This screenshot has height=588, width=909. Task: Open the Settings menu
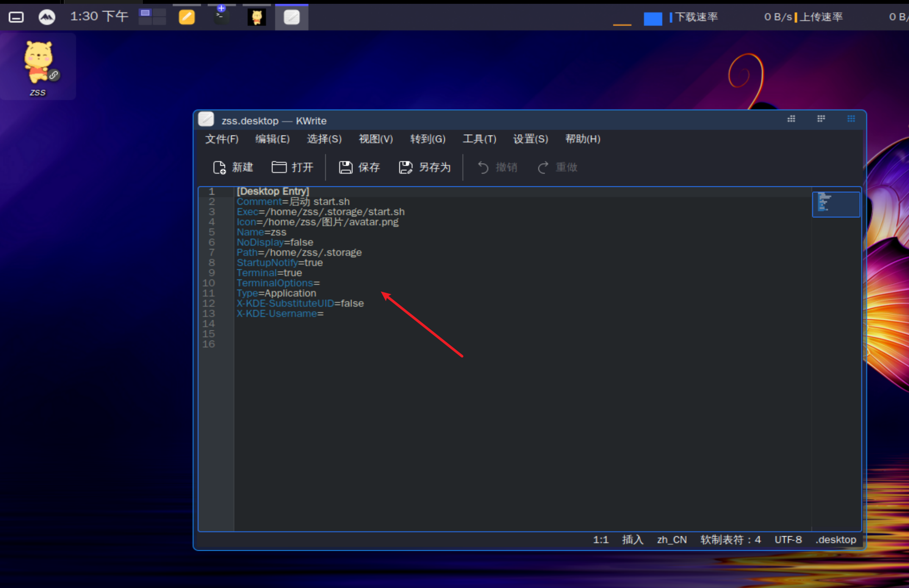530,139
